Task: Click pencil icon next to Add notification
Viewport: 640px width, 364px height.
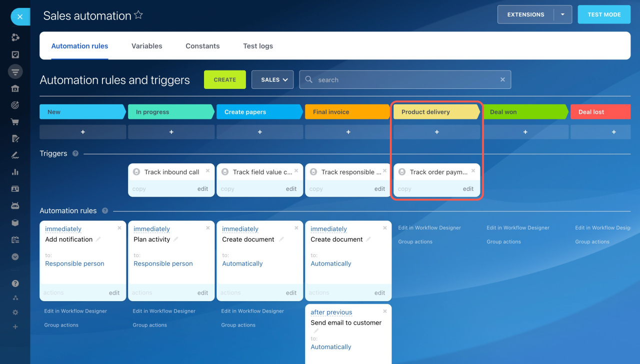Action: [x=98, y=239]
